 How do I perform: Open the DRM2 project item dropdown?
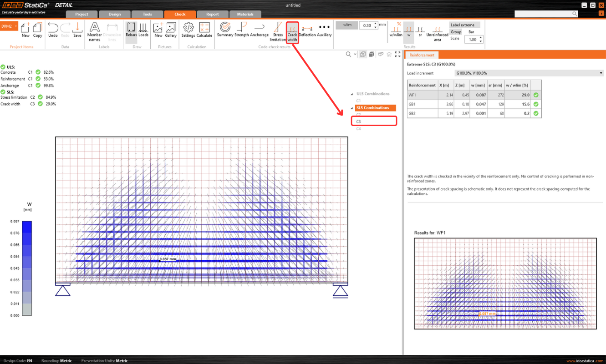16,26
